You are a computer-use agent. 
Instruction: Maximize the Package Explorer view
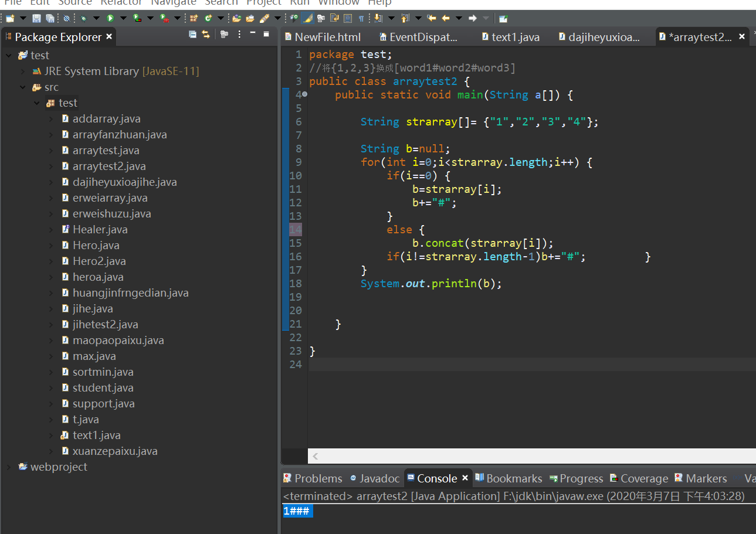266,33
